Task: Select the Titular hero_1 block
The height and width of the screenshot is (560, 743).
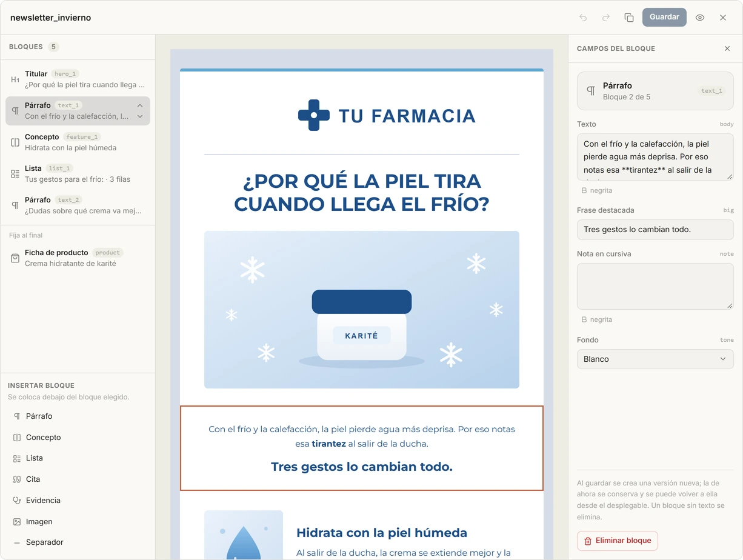Action: click(78, 79)
